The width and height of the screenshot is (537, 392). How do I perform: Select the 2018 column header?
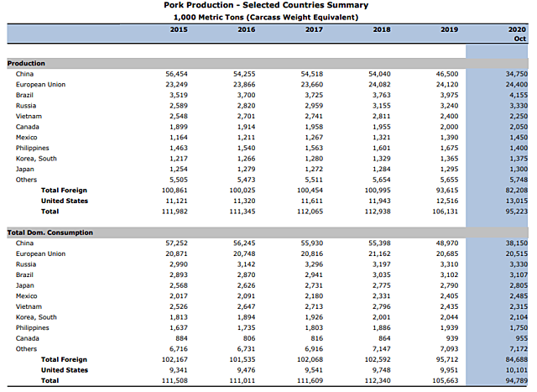(382, 29)
